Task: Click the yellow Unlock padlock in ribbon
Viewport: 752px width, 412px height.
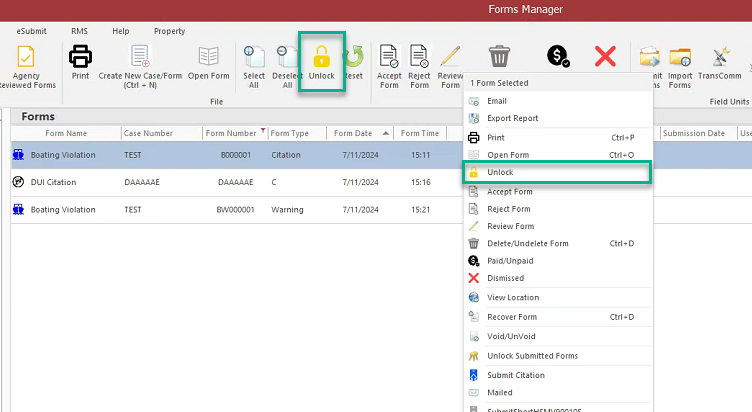Action: 322,57
